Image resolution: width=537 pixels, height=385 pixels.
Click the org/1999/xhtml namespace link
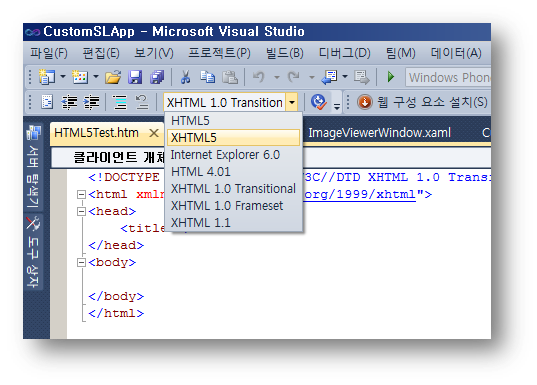coord(360,195)
